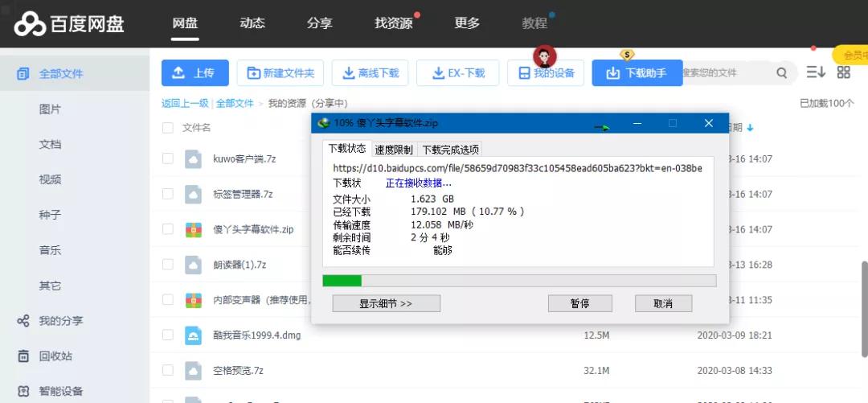
Task: Switch to grid view icon
Action: [x=844, y=72]
